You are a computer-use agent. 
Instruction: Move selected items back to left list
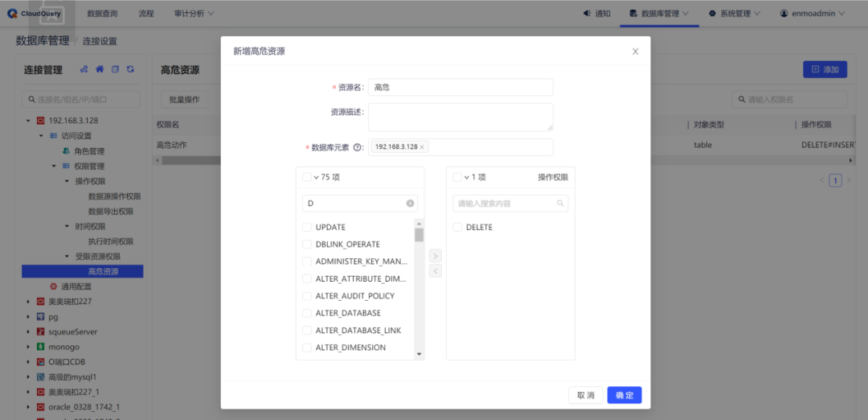436,271
